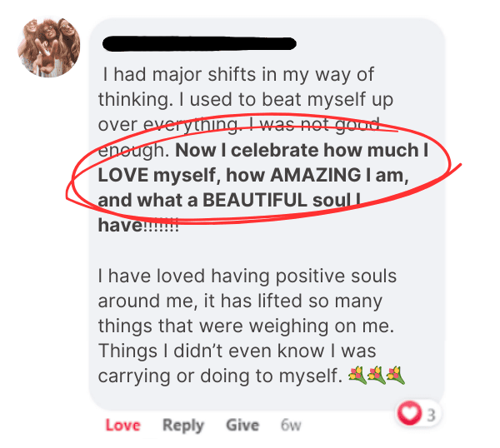The image size is (500, 448).
Task: View the reaction count of 3
Action: [430, 413]
